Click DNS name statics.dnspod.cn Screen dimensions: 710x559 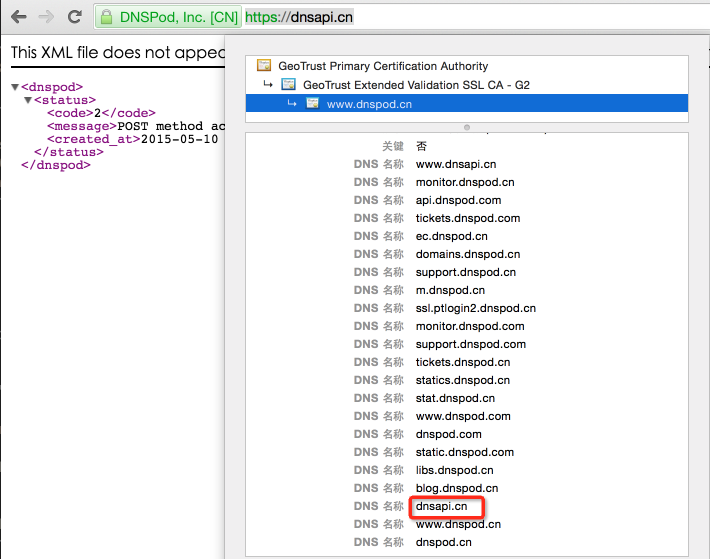(x=463, y=380)
